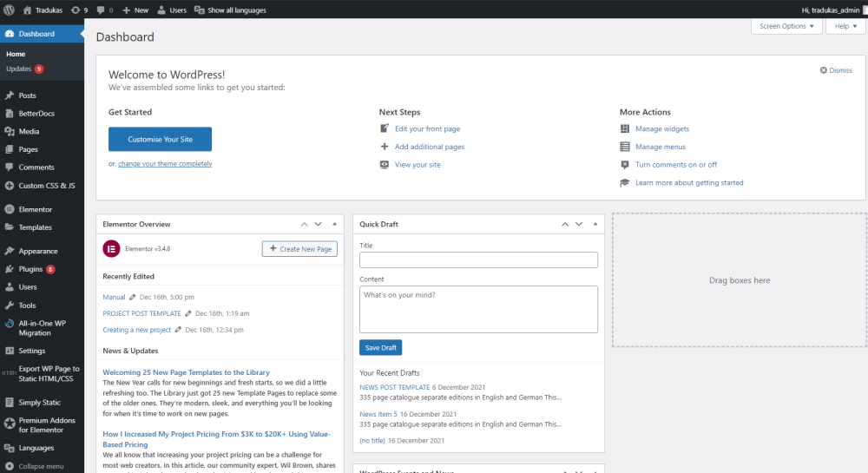Open the comments bubble in admin bar
The image size is (868, 473).
[x=100, y=10]
